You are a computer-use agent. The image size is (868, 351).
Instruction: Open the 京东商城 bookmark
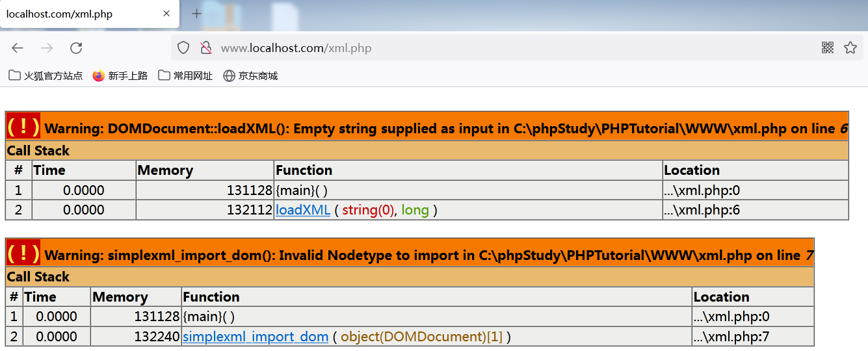click(250, 75)
